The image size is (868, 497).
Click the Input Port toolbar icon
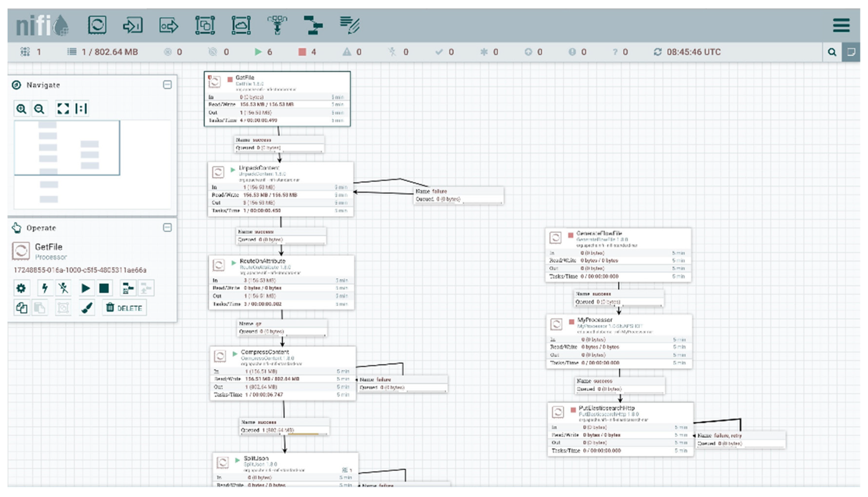[x=133, y=25]
